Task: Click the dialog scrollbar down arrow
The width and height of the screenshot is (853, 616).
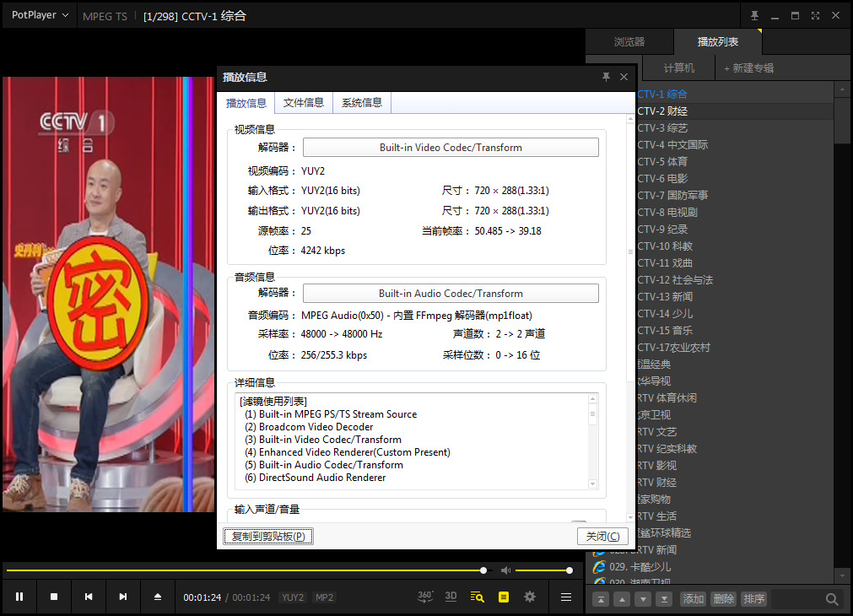Action: point(630,517)
